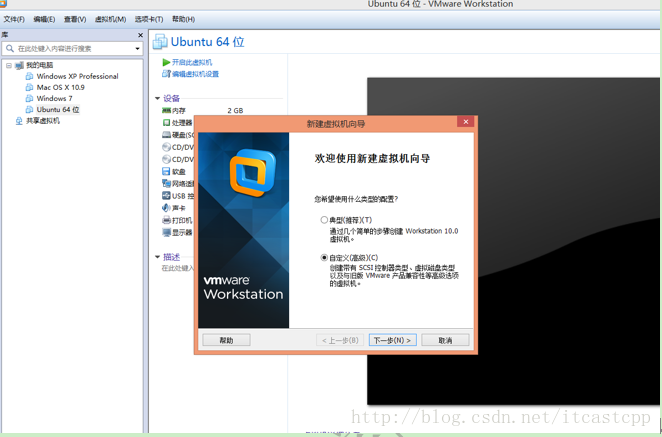Click the memory (内存) device icon
Screen dimensions: 662x437
pos(166,111)
